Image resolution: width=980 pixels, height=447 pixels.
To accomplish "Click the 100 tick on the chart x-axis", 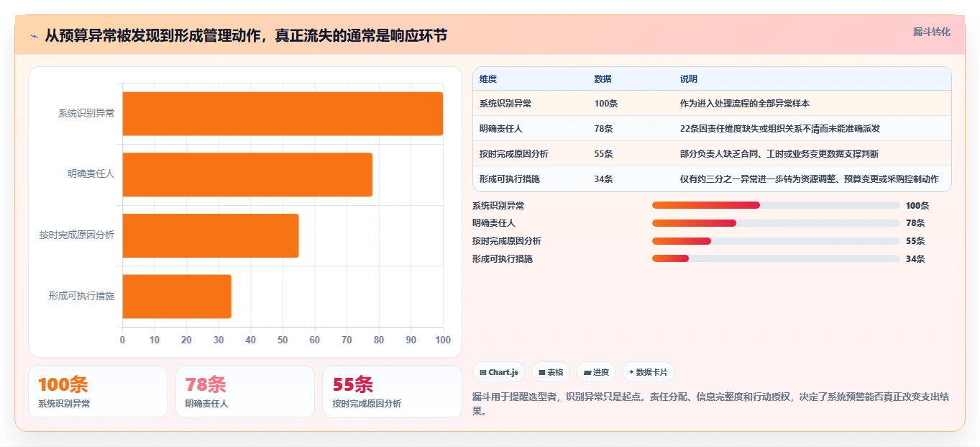I will click(443, 340).
